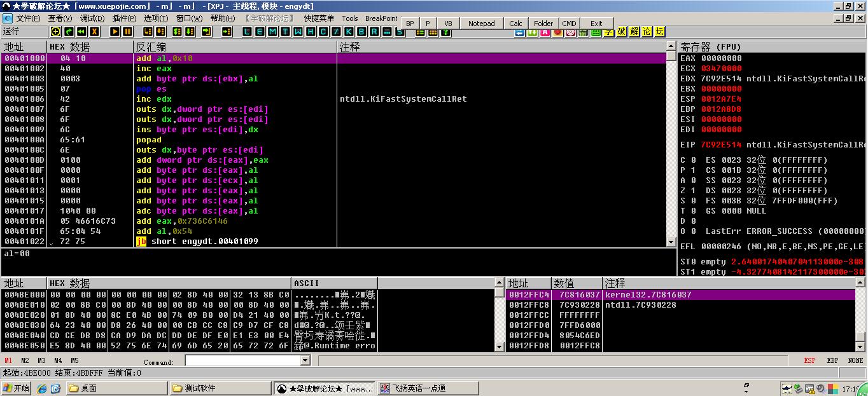This screenshot has width=868, height=396.
Task: Open the 窗口(W) menu
Action: pyautogui.click(x=189, y=18)
